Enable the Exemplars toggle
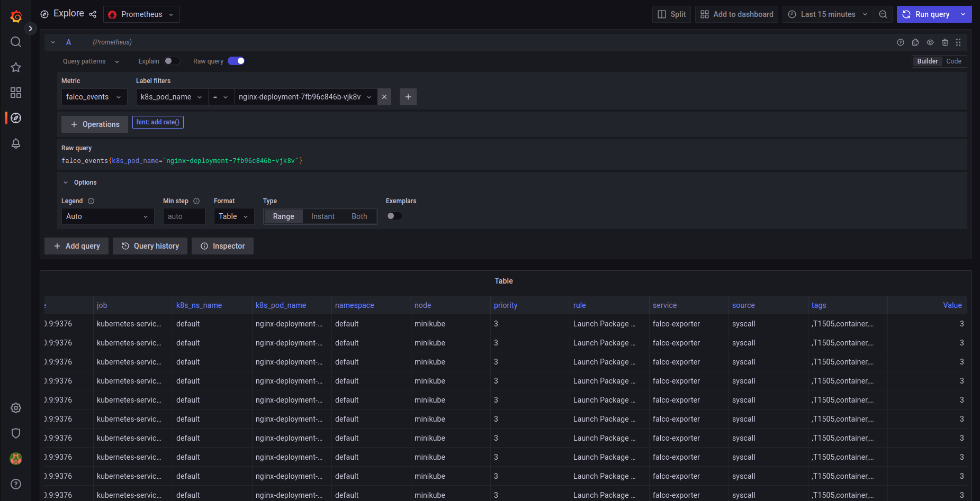Viewport: 980px width, 501px height. [394, 216]
